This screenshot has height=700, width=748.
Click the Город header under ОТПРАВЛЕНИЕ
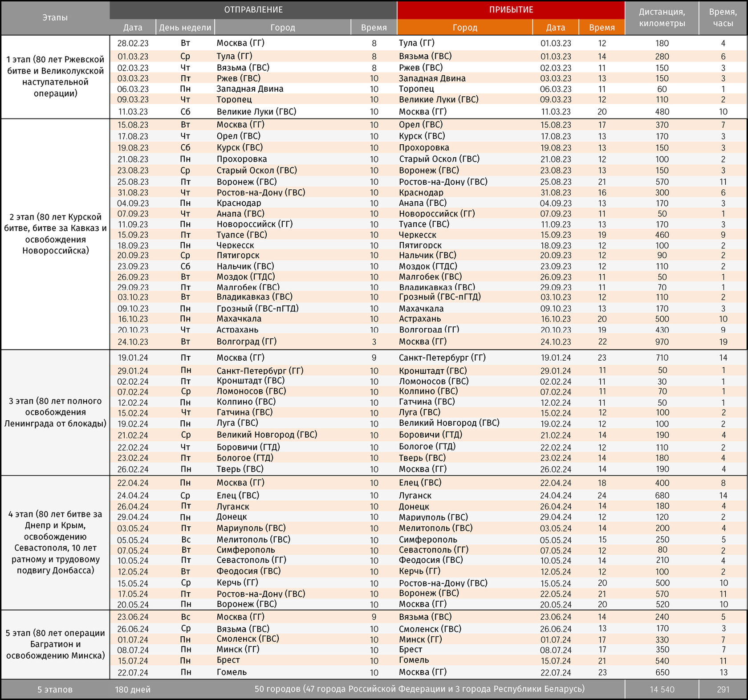(x=283, y=27)
